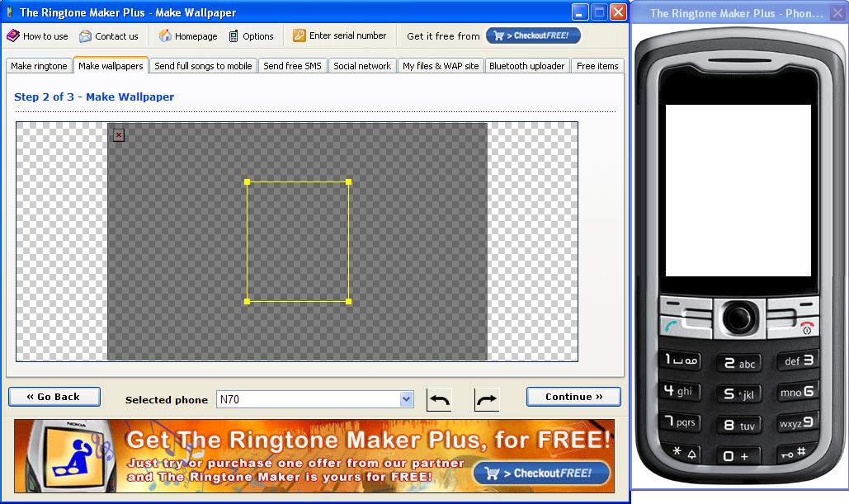Remove the image using the small red X
The image size is (849, 504).
pyautogui.click(x=119, y=134)
